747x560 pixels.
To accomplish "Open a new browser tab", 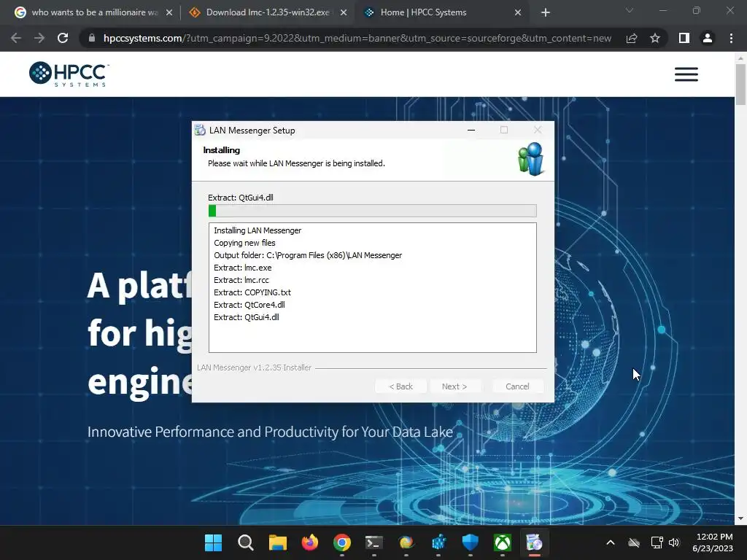I will point(546,12).
